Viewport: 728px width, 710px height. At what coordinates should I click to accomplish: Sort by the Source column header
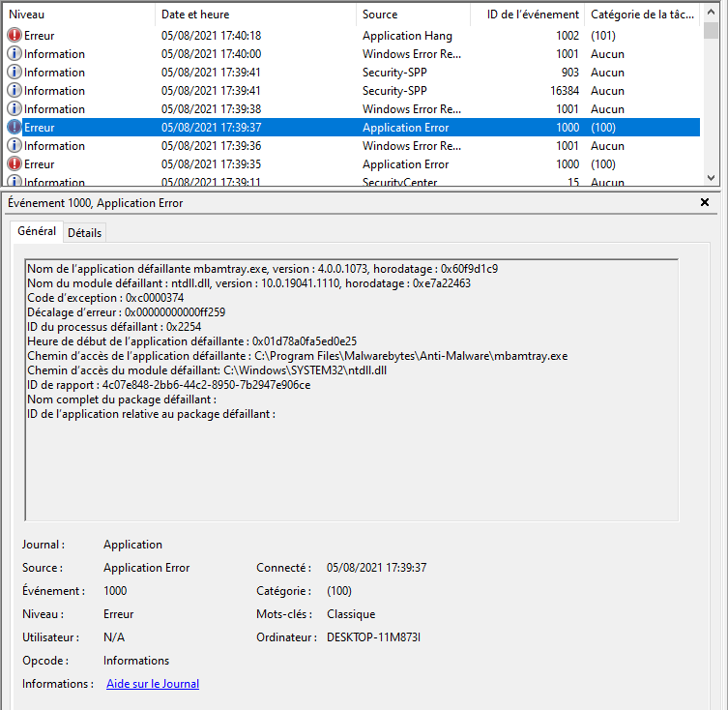[413, 15]
